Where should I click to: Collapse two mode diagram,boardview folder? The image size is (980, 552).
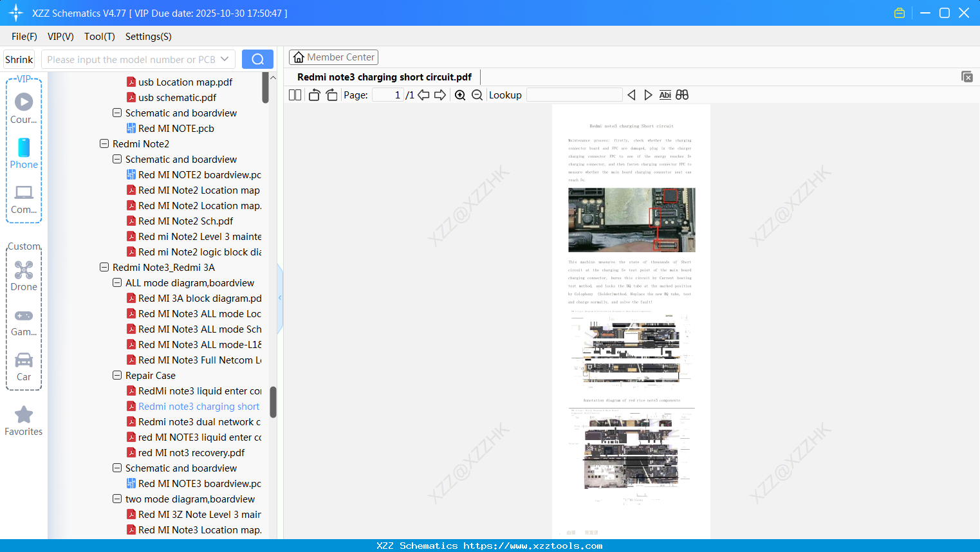coord(117,499)
